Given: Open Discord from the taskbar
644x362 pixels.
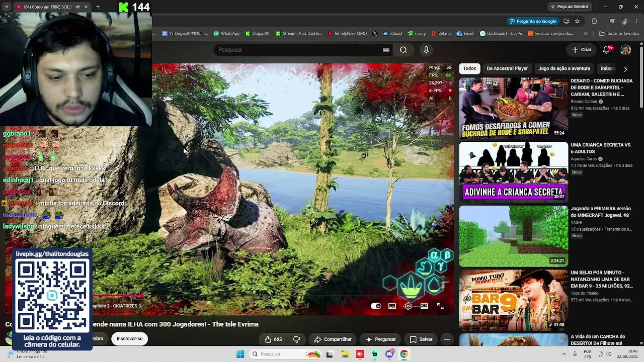Looking at the screenshot, I should click(389, 354).
